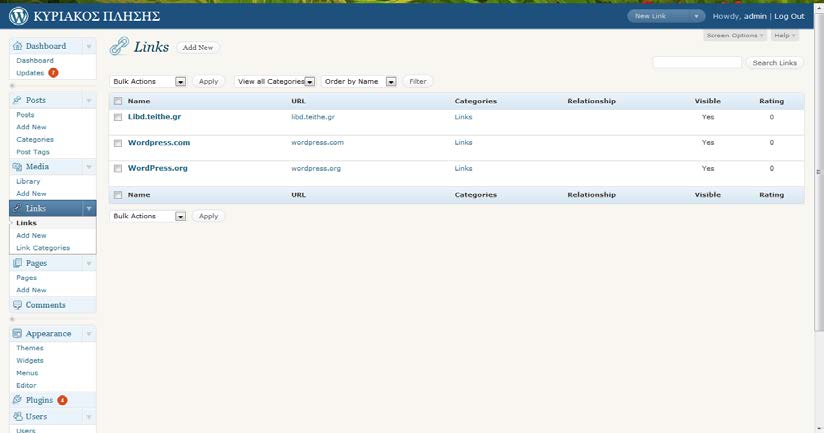824x433 pixels.
Task: Collapse the Dashboard menu section arrow
Action: [89, 46]
